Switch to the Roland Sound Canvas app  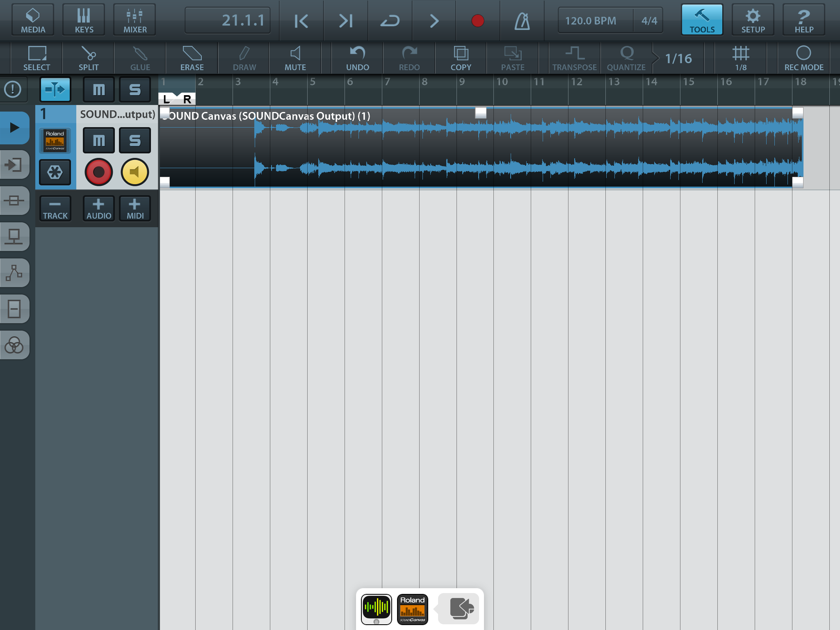click(x=413, y=609)
